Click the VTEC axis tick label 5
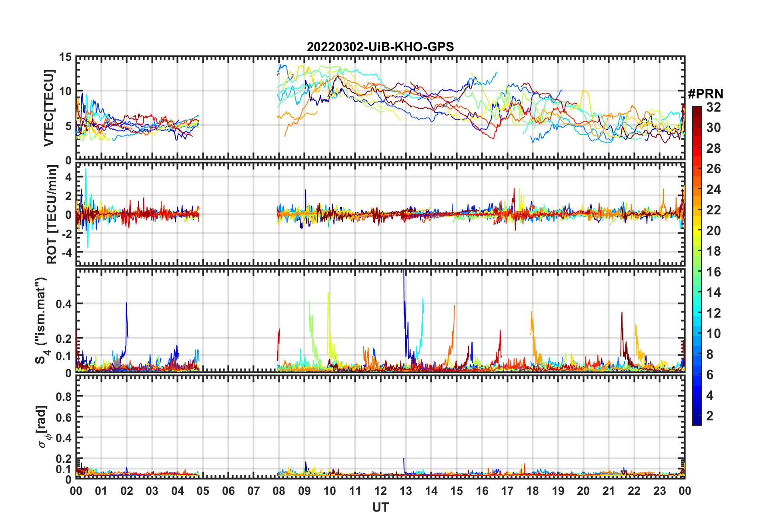 pos(68,126)
